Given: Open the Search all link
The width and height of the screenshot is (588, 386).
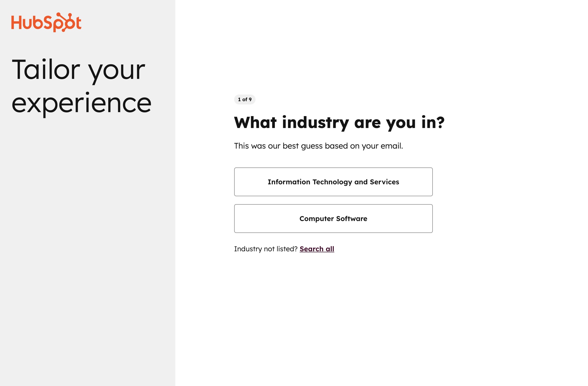Looking at the screenshot, I should coord(317,249).
